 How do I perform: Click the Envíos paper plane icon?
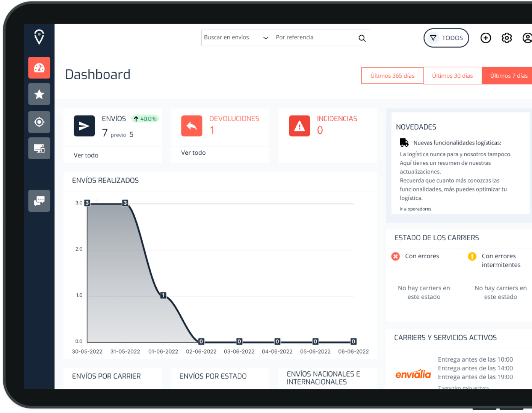click(x=84, y=126)
